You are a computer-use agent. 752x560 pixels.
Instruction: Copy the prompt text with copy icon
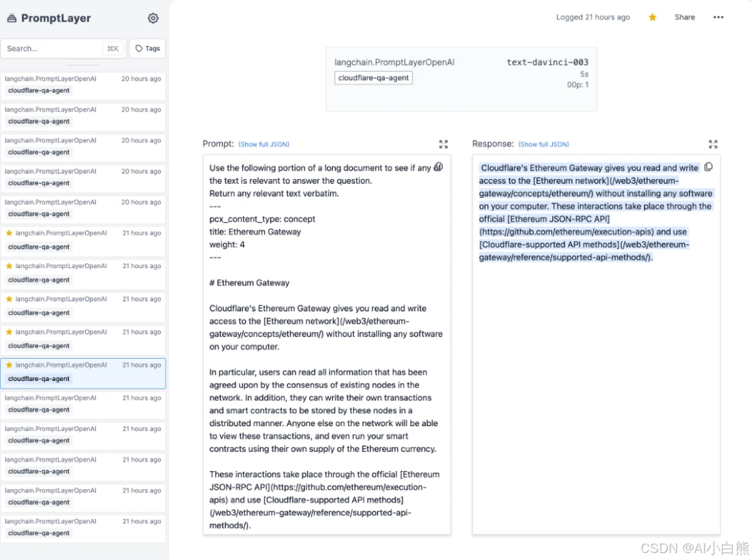[439, 167]
